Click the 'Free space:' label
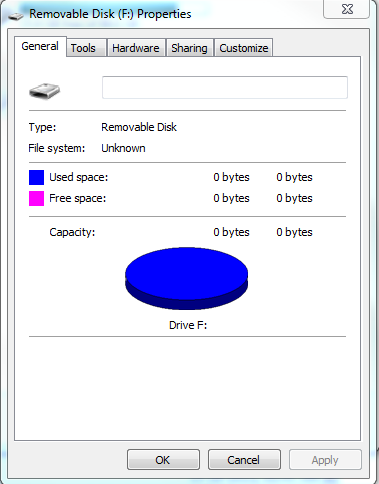 (78, 198)
